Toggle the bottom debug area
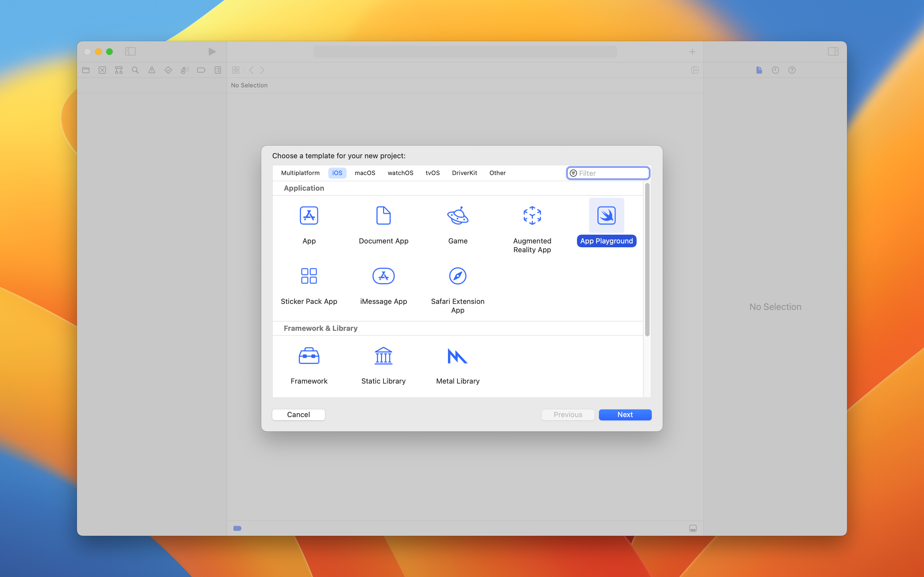924x577 pixels. [693, 528]
